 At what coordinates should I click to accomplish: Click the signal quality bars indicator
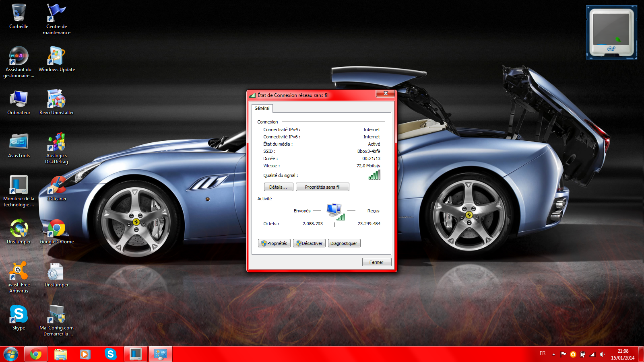374,175
